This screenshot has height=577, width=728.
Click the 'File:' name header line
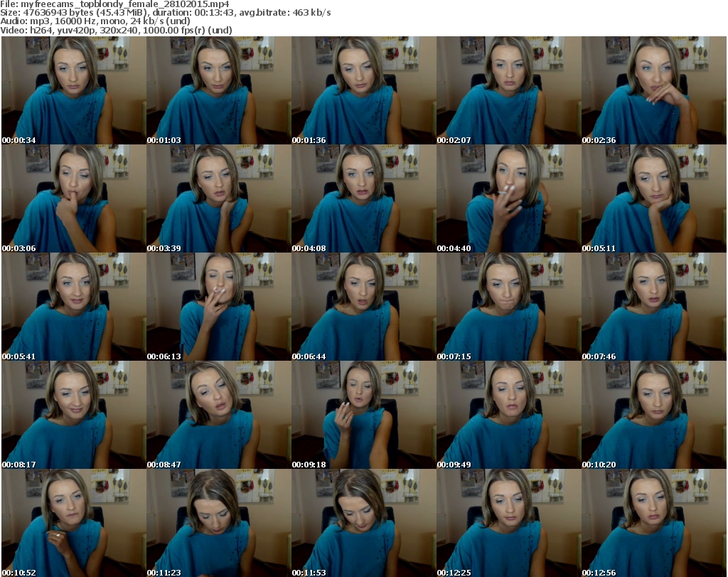coord(114,4)
